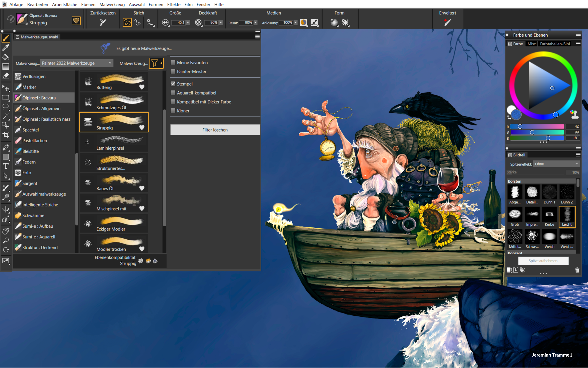Image resolution: width=588 pixels, height=368 pixels.
Task: Open Malwerkzeugauswahl panel options menu
Action: coord(257,37)
